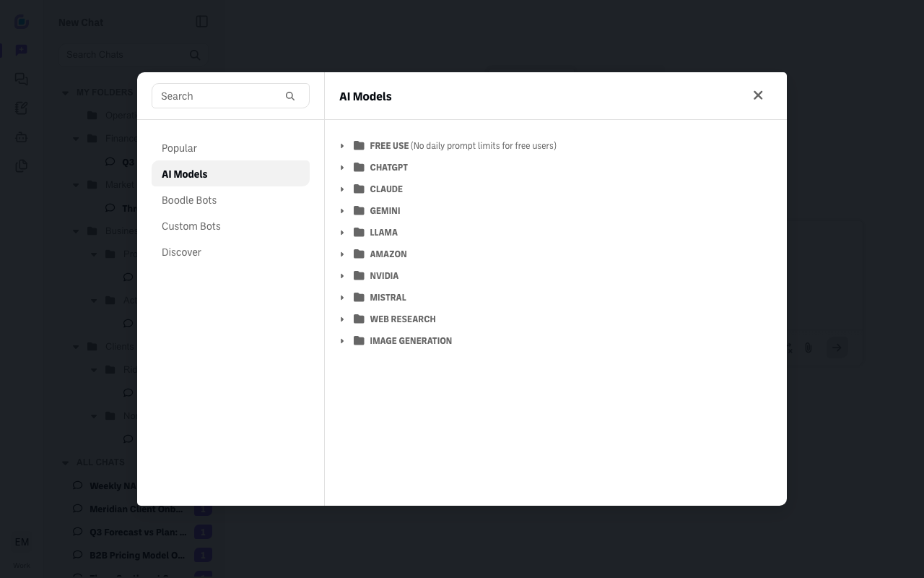Click the FREE USE folder icon

359,145
